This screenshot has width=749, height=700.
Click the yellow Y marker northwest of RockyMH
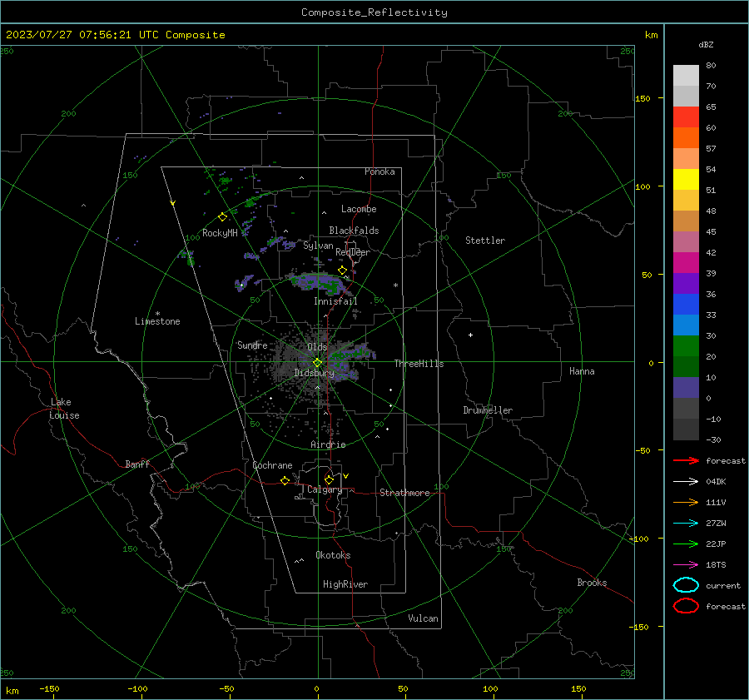click(x=173, y=203)
